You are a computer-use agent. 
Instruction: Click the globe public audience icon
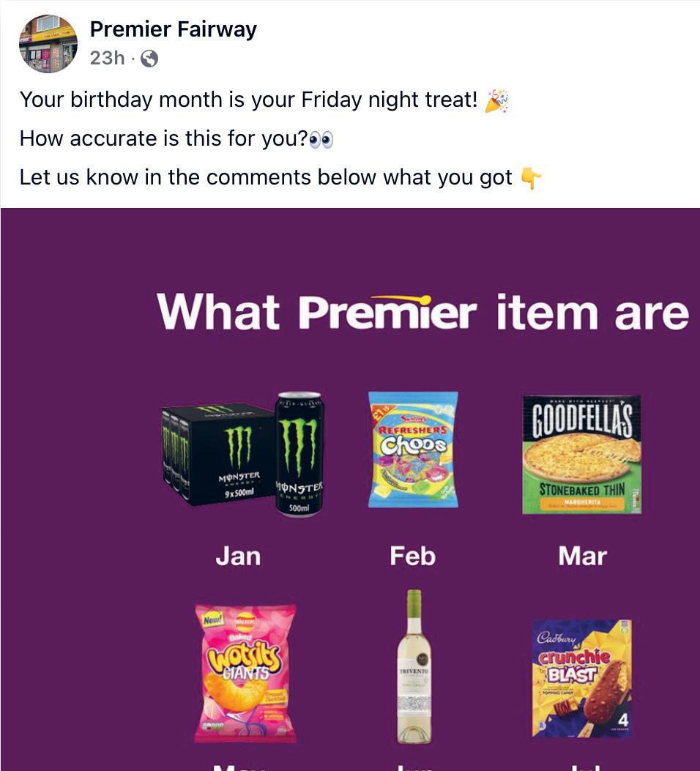coord(149,59)
